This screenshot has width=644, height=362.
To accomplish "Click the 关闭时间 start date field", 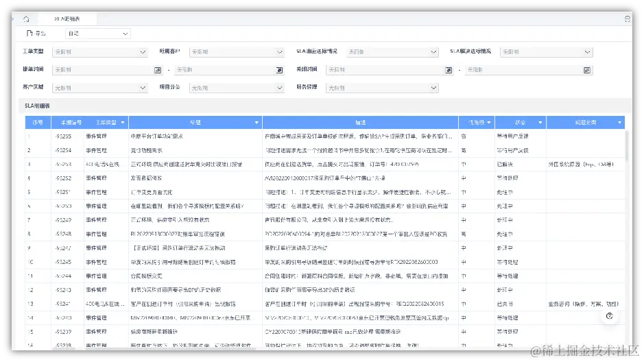I will (390, 70).
